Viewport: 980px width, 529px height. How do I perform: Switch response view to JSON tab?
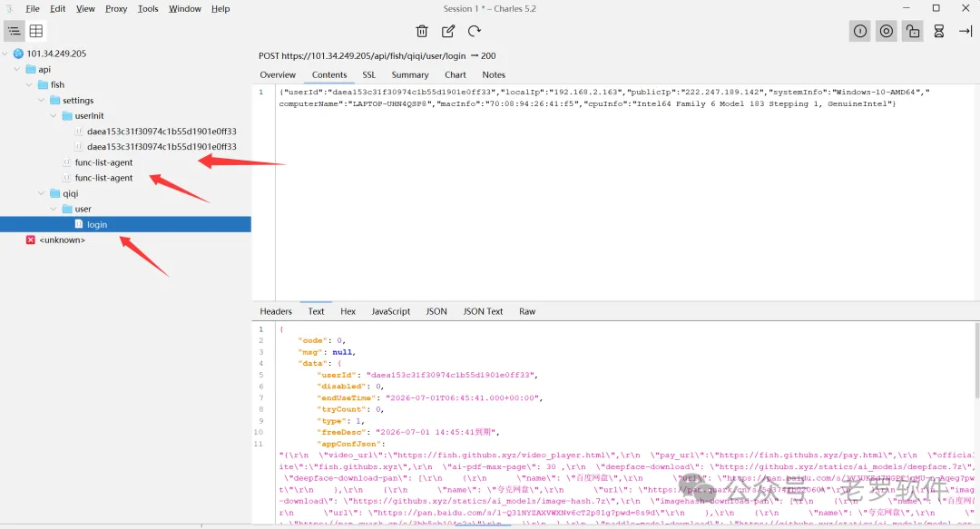click(436, 311)
